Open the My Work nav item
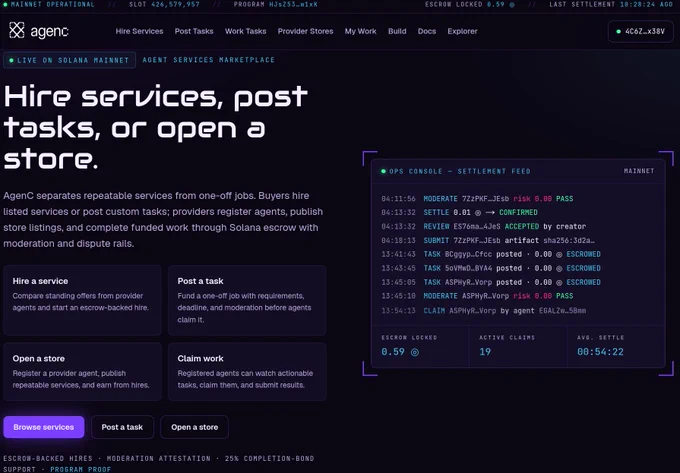 (360, 31)
